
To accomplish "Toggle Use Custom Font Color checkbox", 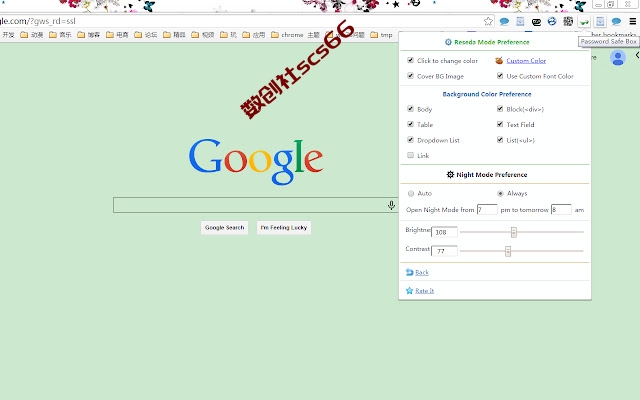I will (500, 76).
